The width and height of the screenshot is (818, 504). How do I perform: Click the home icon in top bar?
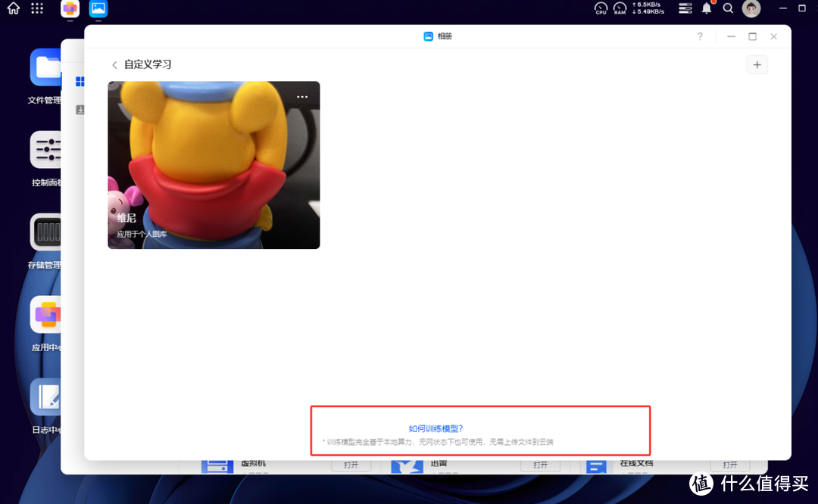pyautogui.click(x=13, y=8)
